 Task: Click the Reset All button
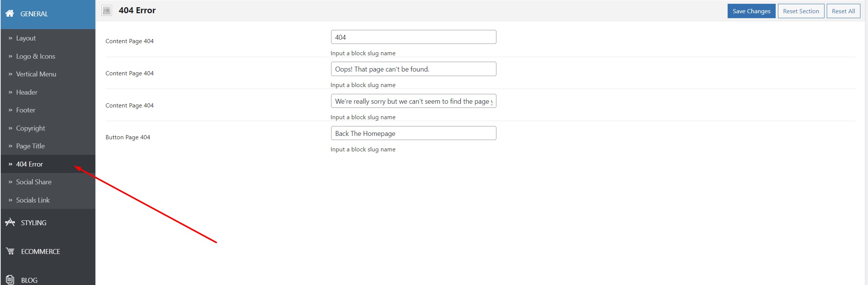pos(843,11)
